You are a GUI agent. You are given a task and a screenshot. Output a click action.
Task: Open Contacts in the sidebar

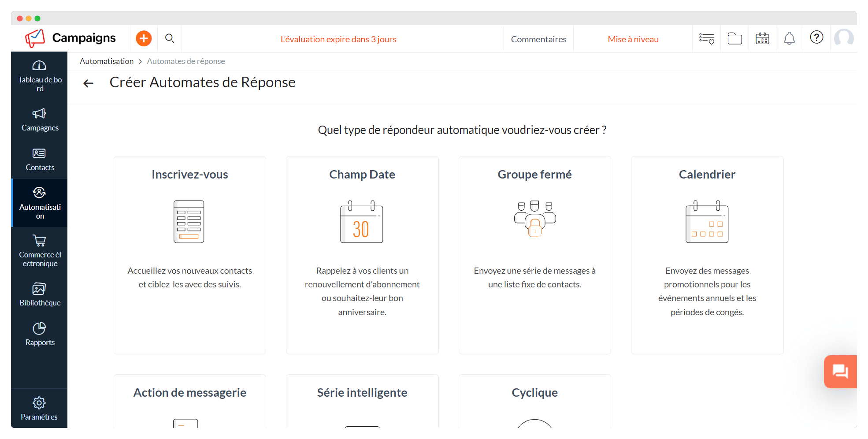[40, 160]
